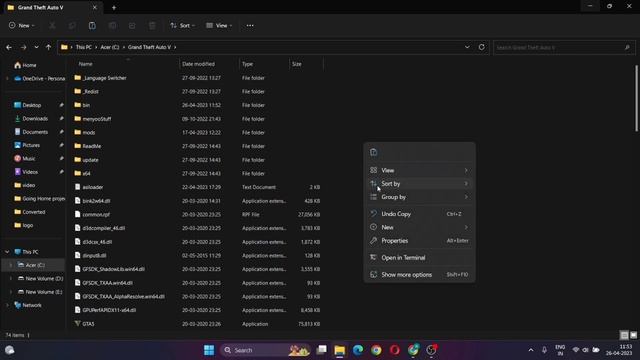Open View submenu in context menu
Viewport: 640px width, 360px height.
419,170
